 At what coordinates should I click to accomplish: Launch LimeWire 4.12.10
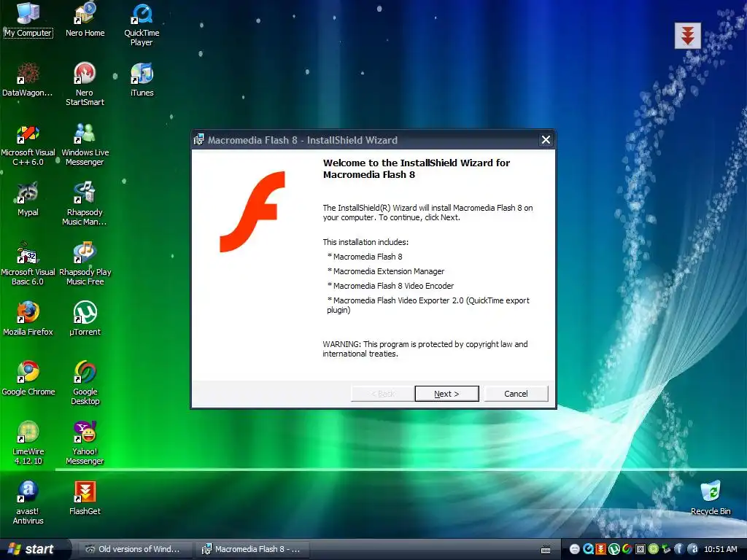click(28, 443)
